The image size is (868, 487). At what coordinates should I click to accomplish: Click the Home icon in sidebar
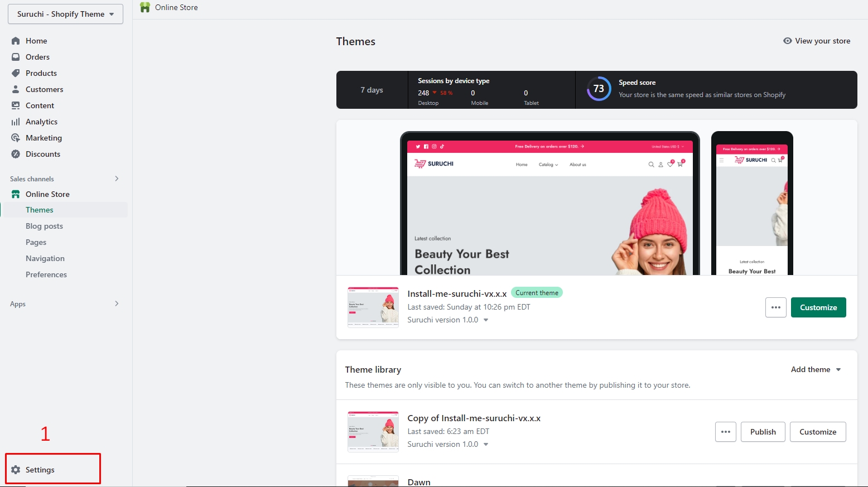[x=16, y=41]
